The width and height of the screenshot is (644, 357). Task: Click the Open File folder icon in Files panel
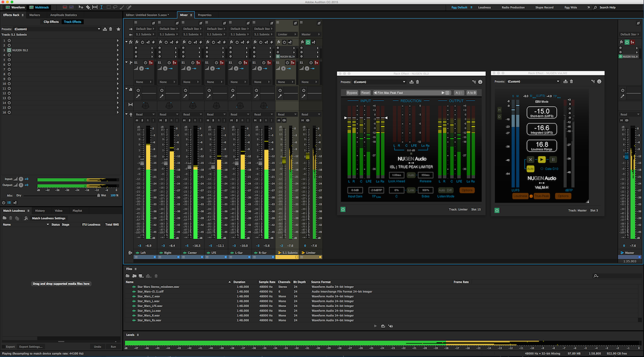(128, 276)
